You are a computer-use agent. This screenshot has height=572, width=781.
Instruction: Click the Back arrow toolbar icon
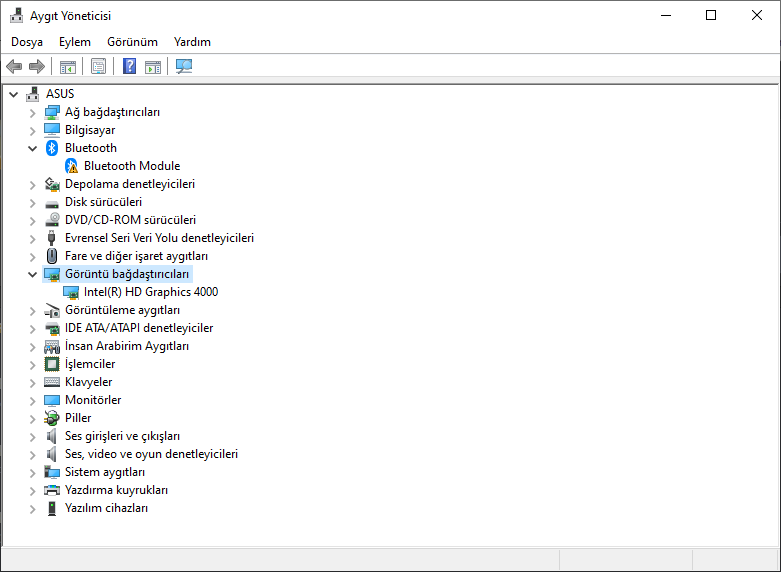pos(14,66)
